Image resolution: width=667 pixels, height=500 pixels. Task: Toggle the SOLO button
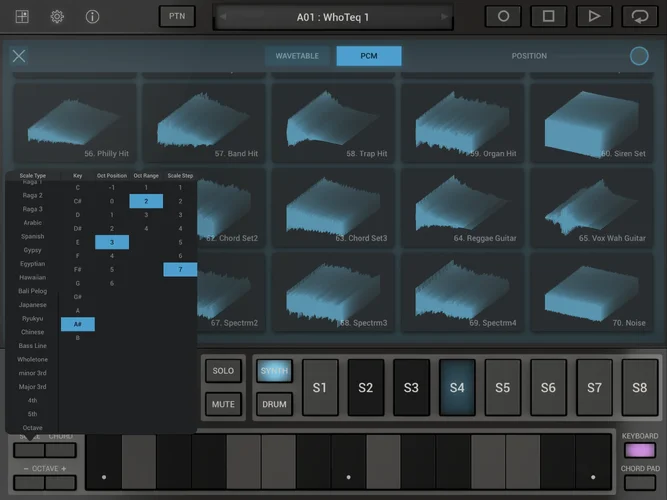pyautogui.click(x=223, y=371)
